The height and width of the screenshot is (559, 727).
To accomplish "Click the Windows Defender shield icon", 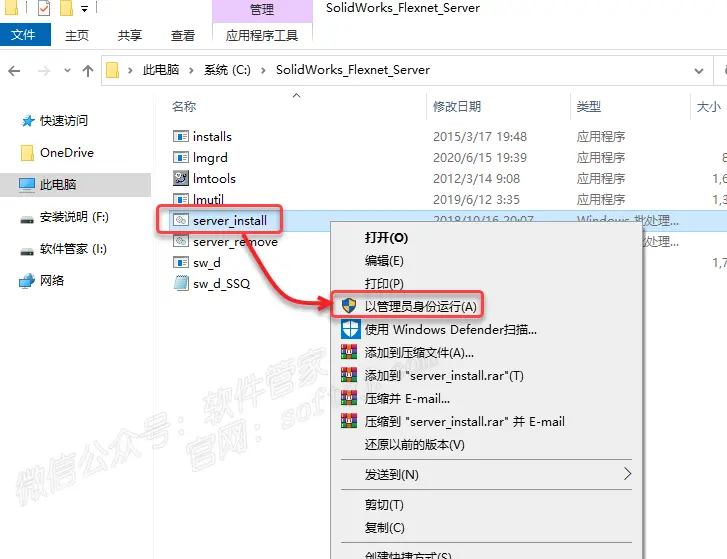I will click(350, 330).
